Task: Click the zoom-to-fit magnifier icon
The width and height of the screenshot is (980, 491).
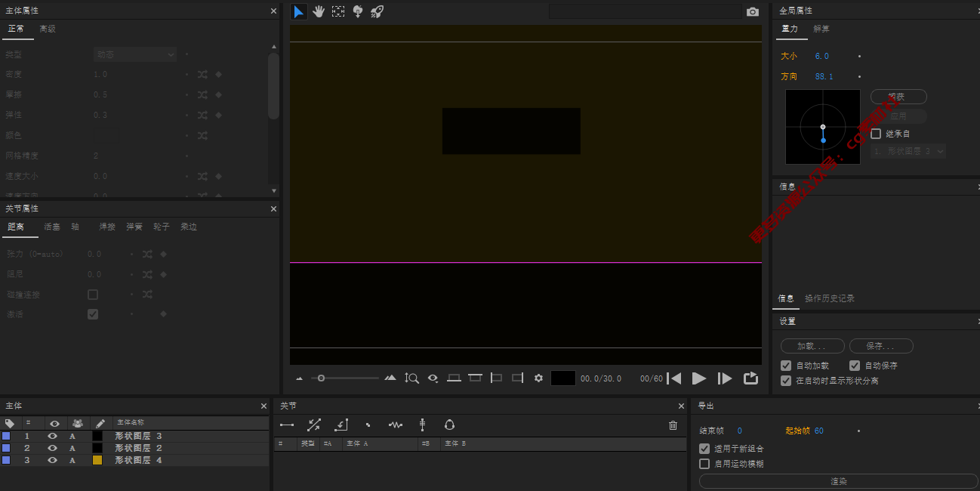Action: coord(411,378)
